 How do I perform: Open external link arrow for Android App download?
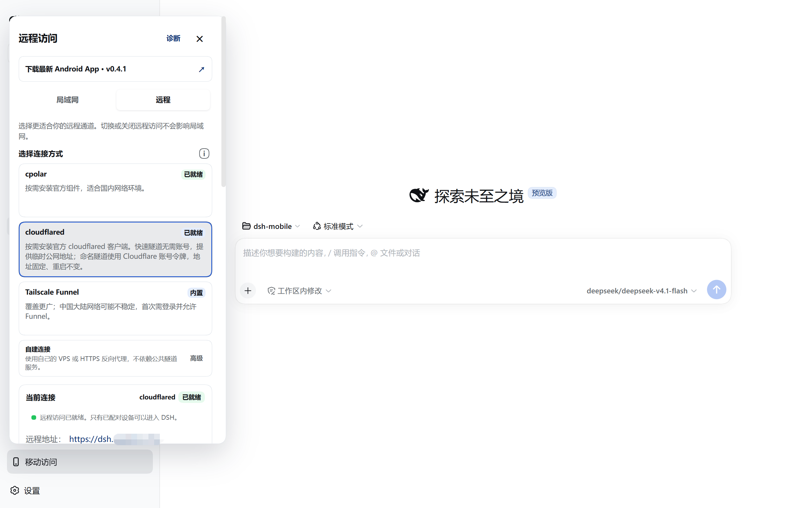[x=201, y=69]
